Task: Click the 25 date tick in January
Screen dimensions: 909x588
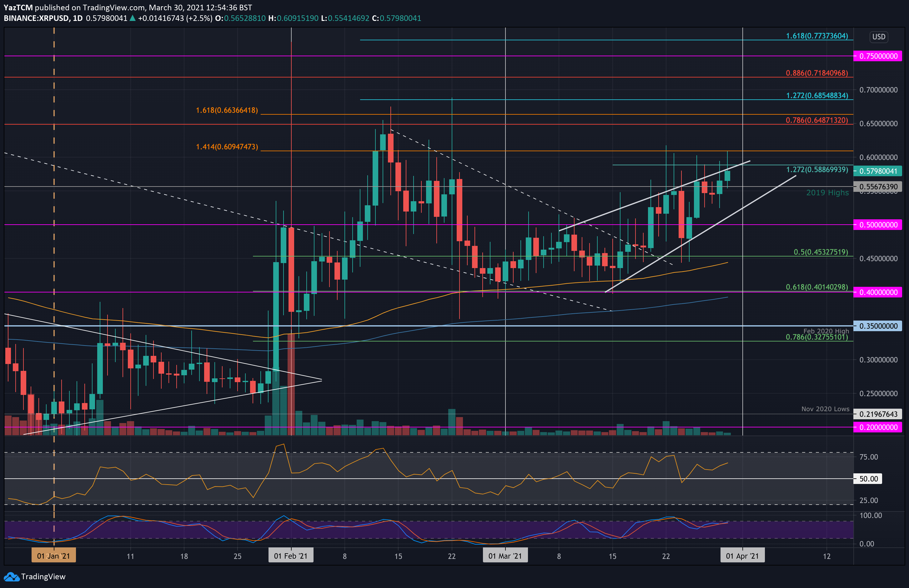Action: [237, 556]
